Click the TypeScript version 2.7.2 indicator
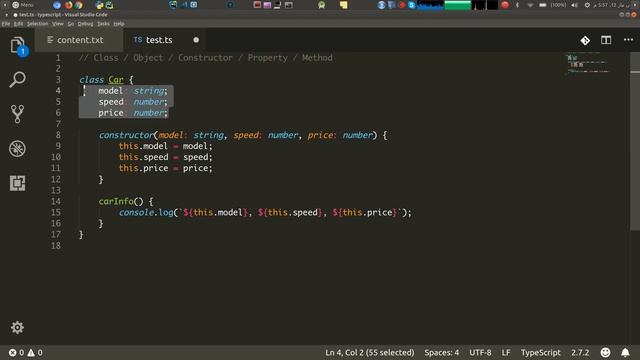 click(580, 352)
